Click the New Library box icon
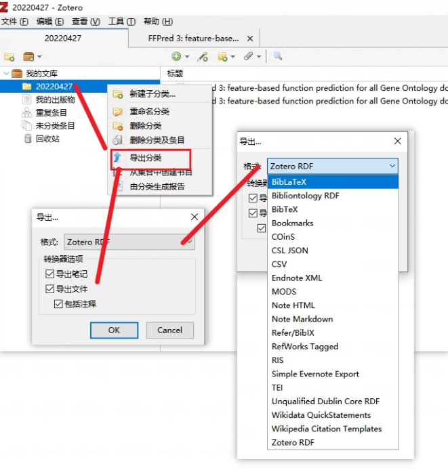This screenshot has width=448, height=476. click(x=28, y=56)
